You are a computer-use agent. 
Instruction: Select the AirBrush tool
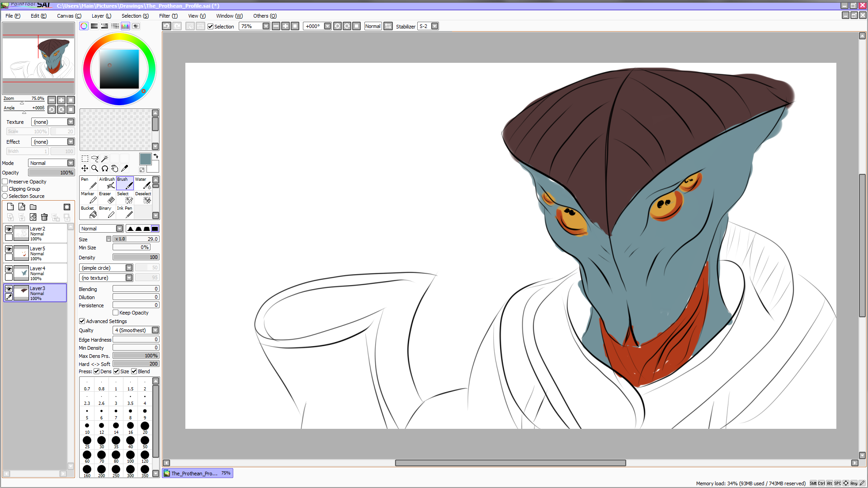[107, 183]
